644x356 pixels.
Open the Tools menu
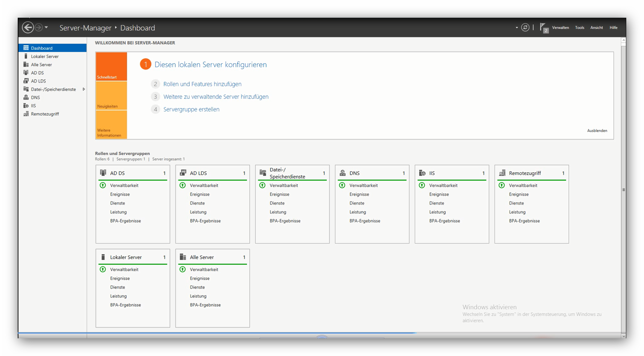click(580, 28)
